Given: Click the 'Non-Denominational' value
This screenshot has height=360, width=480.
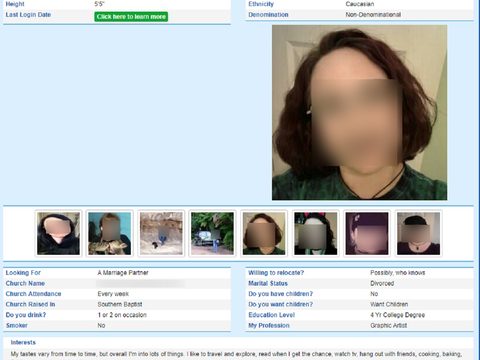Looking at the screenshot, I should (x=373, y=15).
